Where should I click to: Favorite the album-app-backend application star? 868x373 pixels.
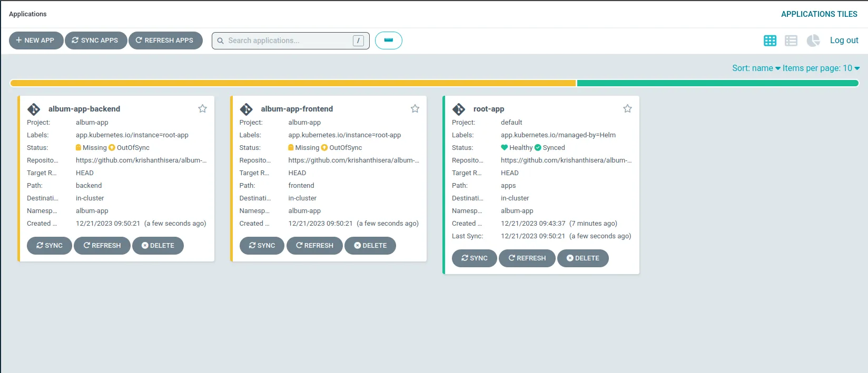(202, 108)
